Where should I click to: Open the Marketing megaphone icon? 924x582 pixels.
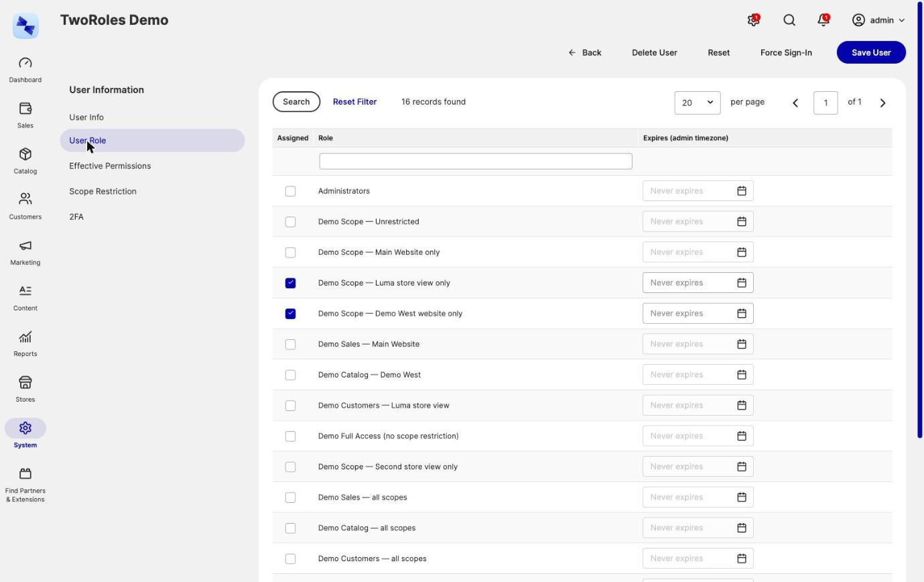[25, 245]
